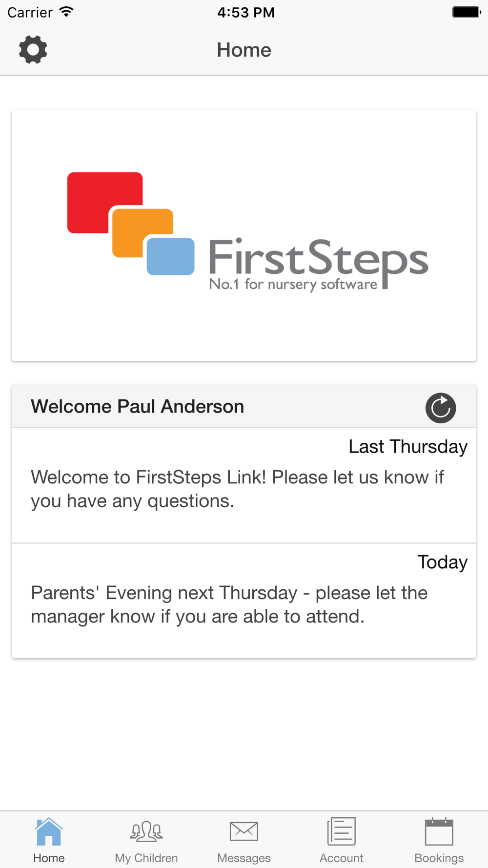Tap the refresh icon beside Welcome header
This screenshot has width=488, height=868.
coord(441,408)
